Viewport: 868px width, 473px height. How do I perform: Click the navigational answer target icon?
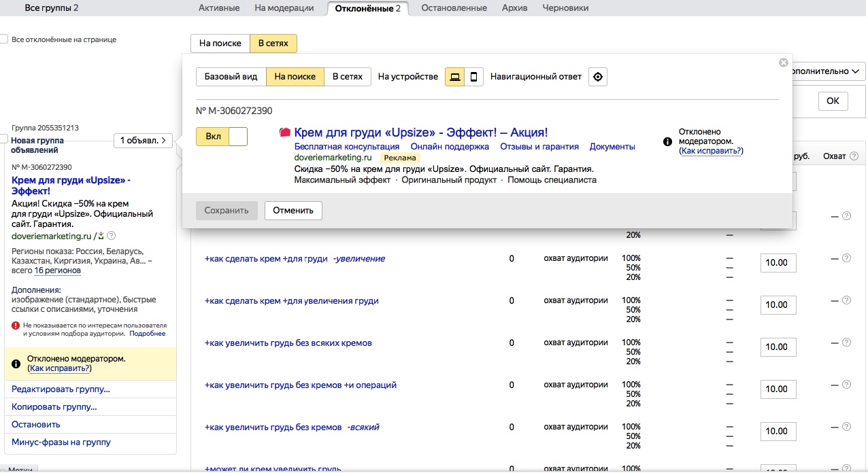(x=598, y=77)
